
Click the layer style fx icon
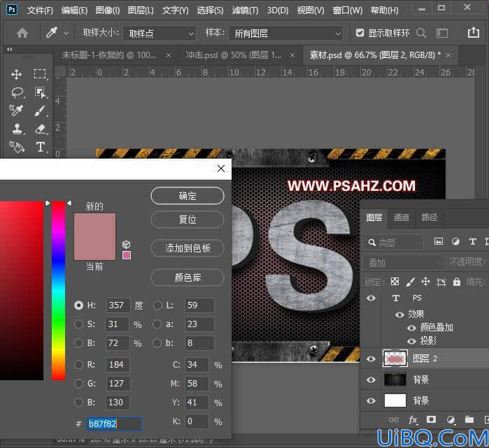point(413,420)
